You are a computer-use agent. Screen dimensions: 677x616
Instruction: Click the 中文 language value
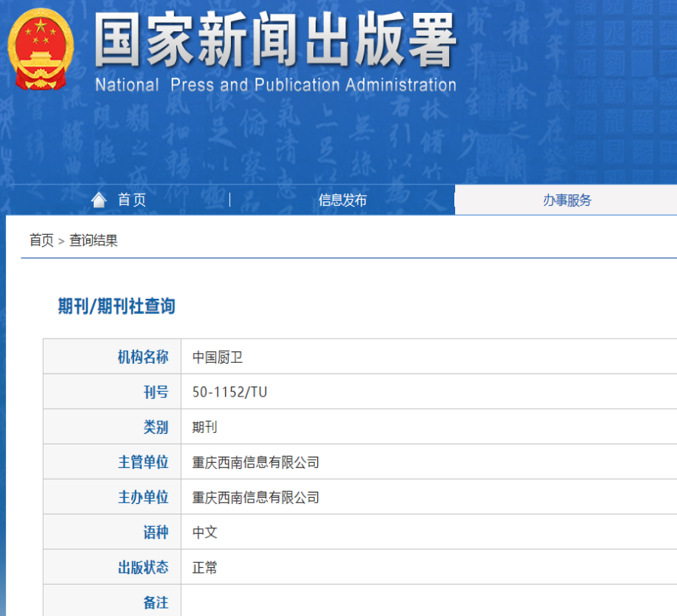point(204,532)
